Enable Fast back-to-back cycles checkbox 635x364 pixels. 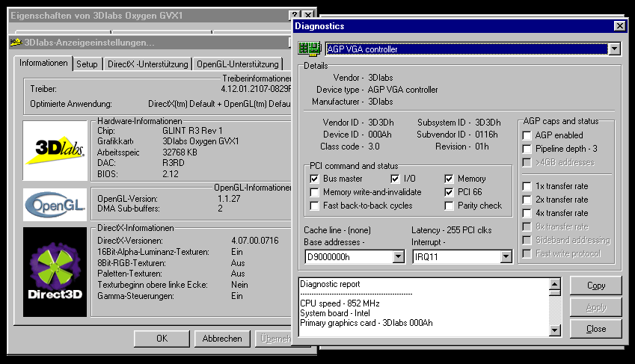314,206
